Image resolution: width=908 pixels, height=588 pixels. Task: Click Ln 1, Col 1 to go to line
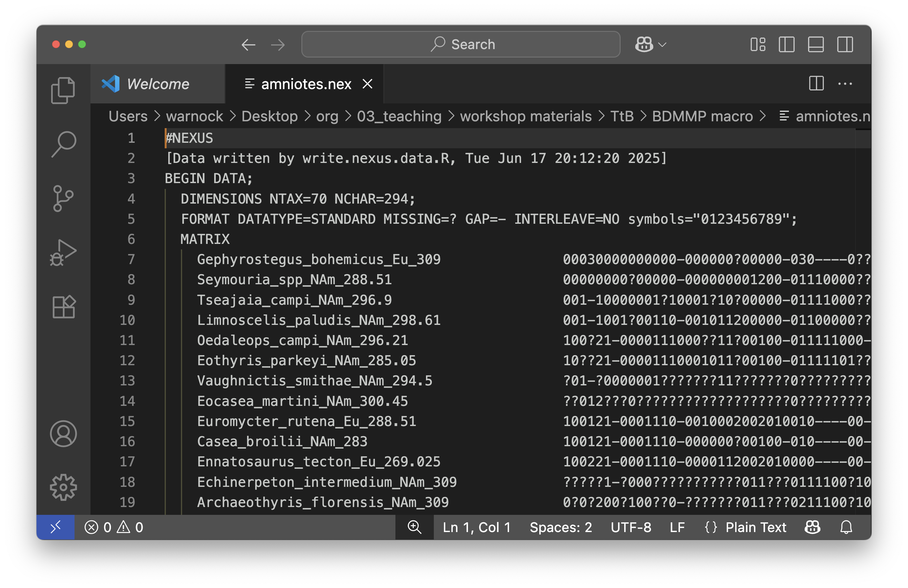pos(476,527)
